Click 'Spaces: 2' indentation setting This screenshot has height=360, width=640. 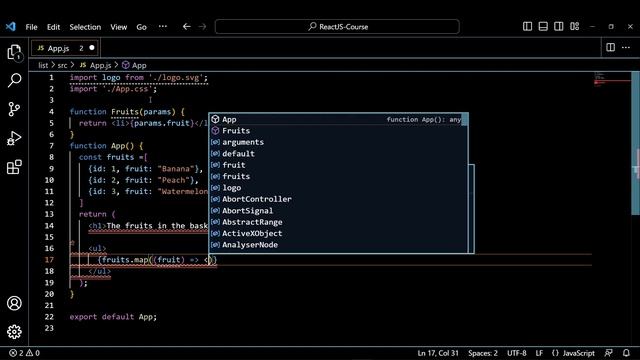click(483, 353)
